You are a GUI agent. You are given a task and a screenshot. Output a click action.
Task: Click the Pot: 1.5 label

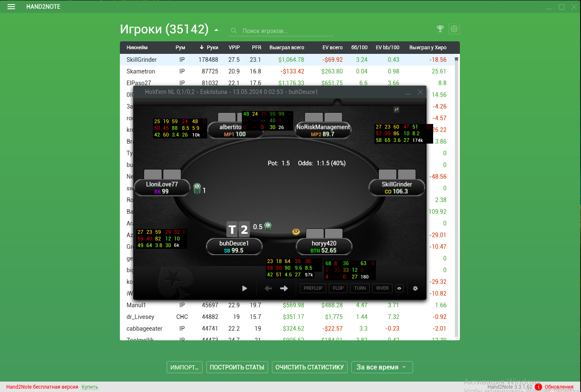279,163
